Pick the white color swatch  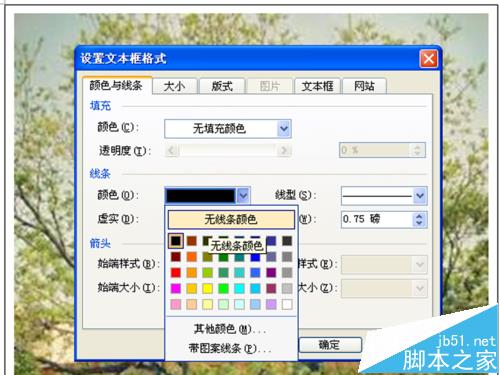[x=287, y=304]
